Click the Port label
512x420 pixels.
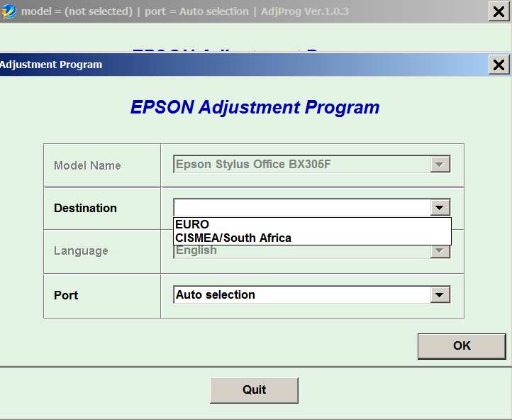(x=66, y=295)
